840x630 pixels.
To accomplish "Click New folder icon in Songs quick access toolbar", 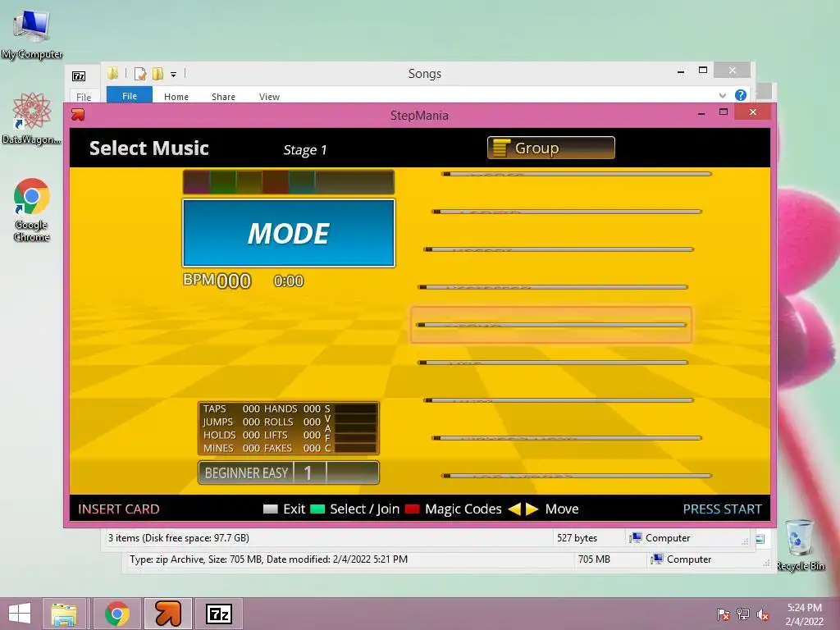I will pos(158,73).
